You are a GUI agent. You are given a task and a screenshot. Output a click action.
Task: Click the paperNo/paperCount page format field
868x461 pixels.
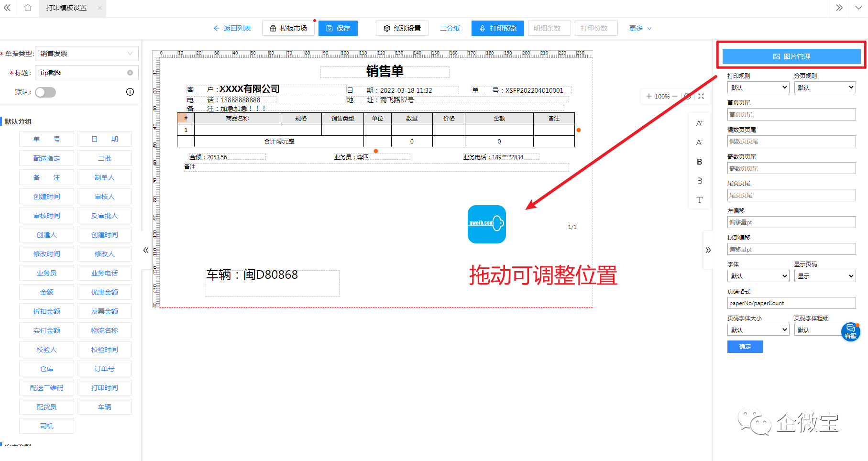click(791, 303)
